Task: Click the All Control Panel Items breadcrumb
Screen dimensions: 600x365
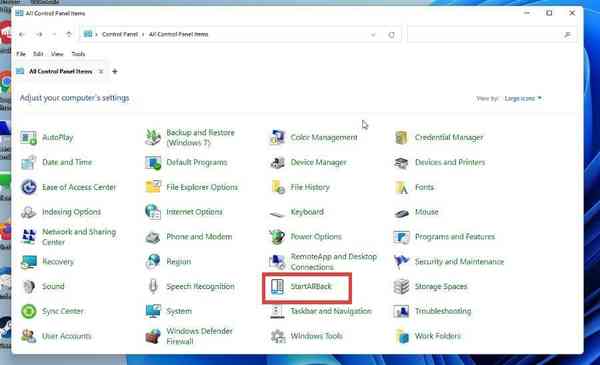Action: coord(178,34)
